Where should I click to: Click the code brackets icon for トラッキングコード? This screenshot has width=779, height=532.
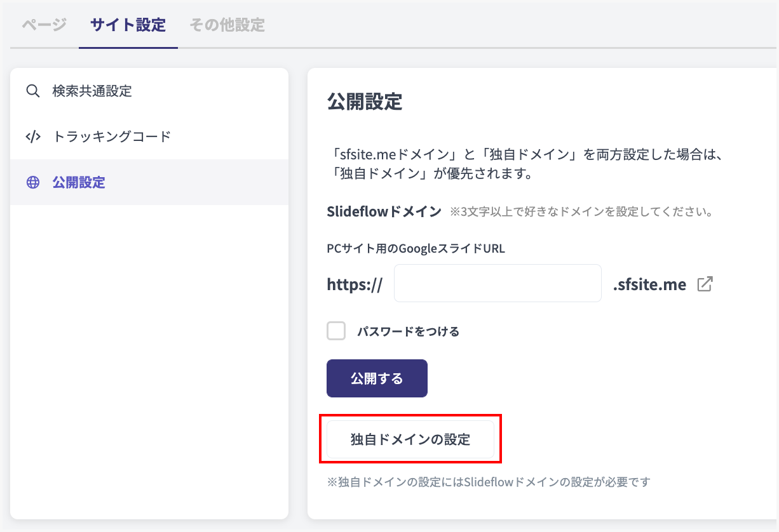coord(32,136)
